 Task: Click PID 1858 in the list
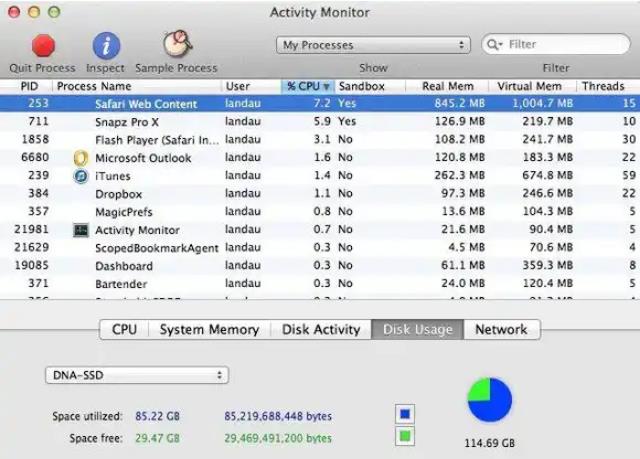[x=35, y=139]
